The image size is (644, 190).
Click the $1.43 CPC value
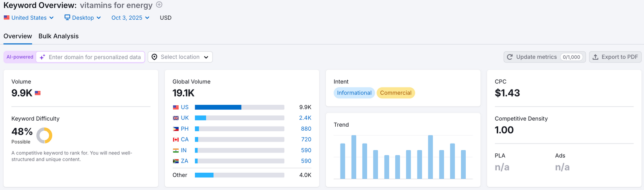coord(507,93)
